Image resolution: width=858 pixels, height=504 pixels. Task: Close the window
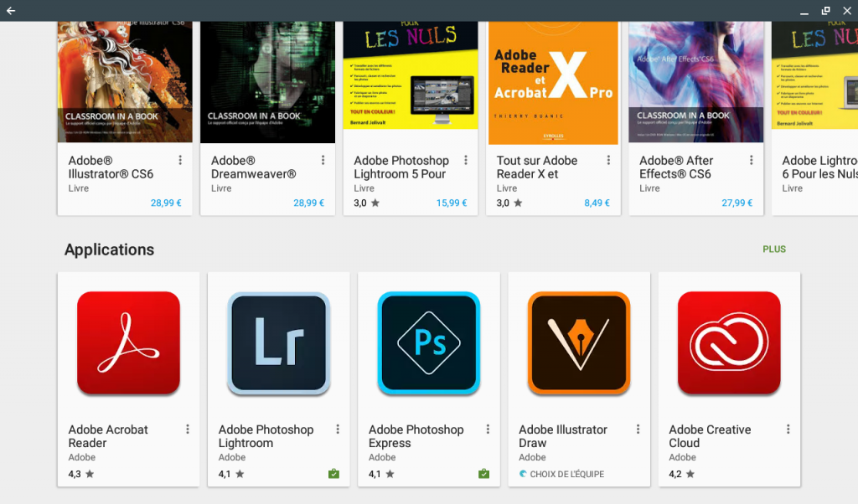click(847, 10)
